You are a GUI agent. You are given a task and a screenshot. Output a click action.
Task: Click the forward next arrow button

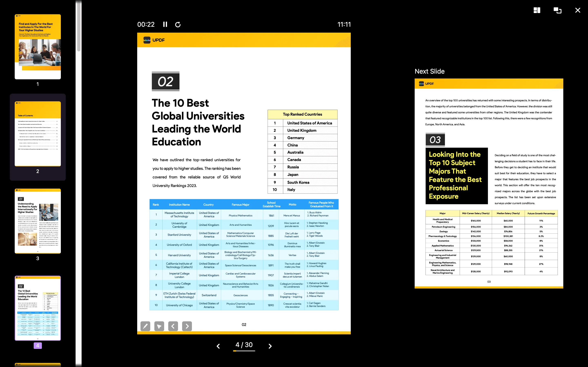[270, 345]
